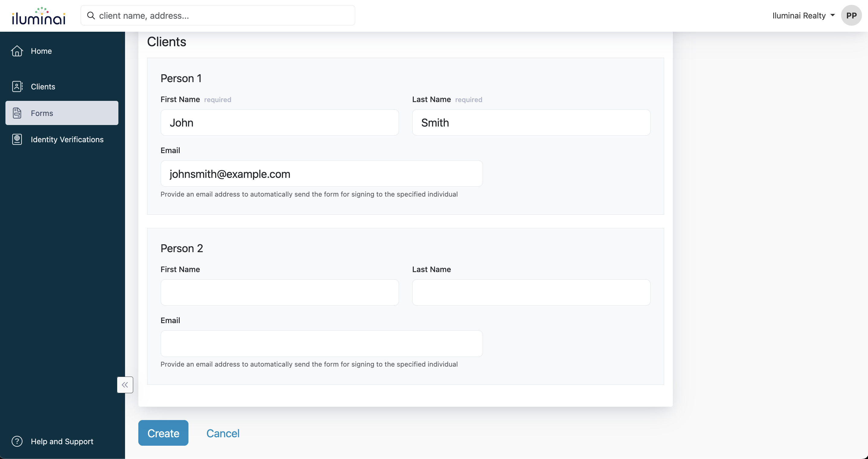The width and height of the screenshot is (868, 459).
Task: Click the iluminai logo
Action: [38, 16]
